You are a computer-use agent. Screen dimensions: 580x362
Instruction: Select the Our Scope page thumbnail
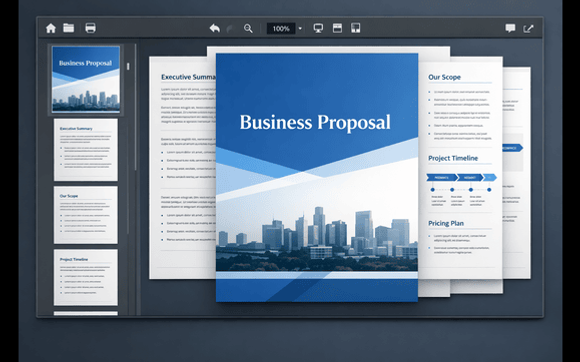[x=86, y=215]
